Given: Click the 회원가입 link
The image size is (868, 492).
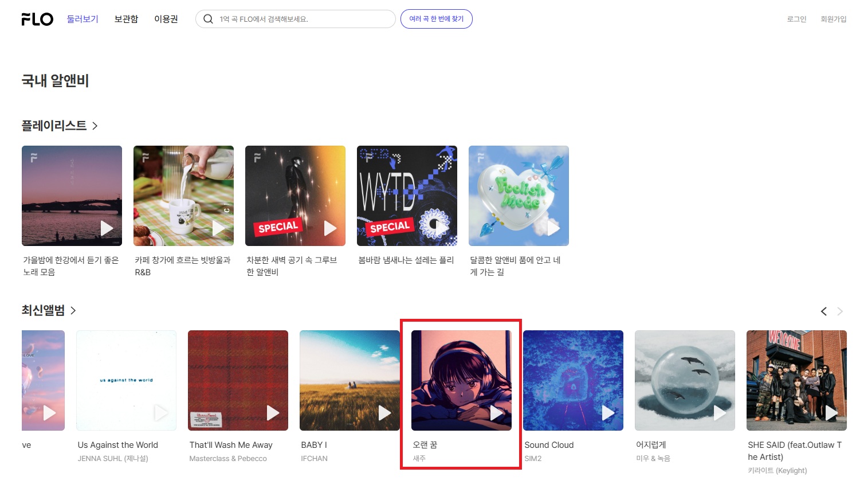Looking at the screenshot, I should tap(833, 19).
